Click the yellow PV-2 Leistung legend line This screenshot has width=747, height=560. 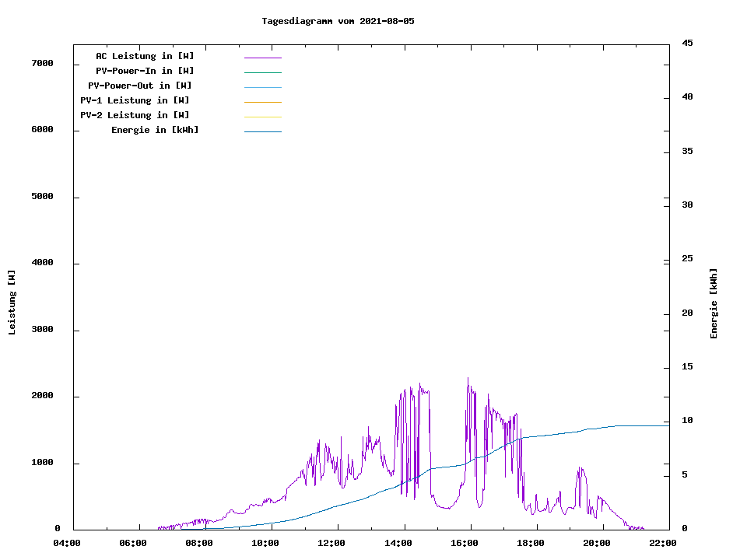pos(262,117)
